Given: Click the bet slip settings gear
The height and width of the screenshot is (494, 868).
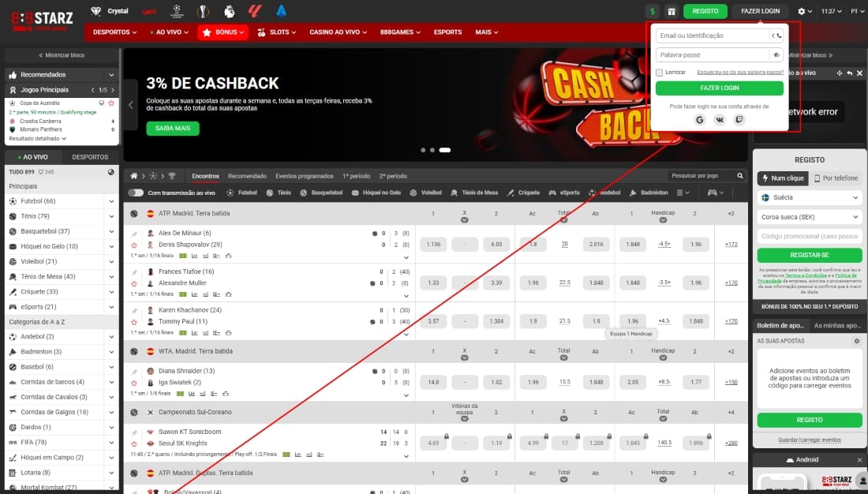Looking at the screenshot, I should [856, 341].
